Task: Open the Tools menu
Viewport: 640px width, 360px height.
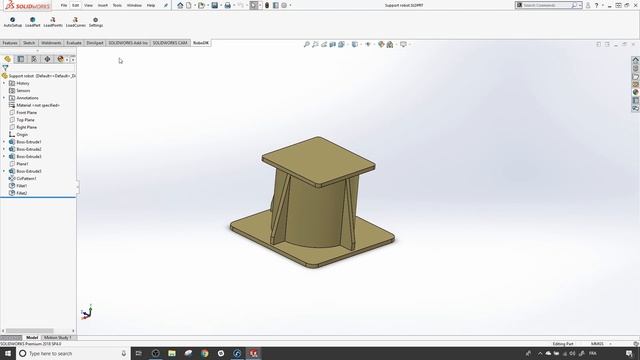Action: 117,5
